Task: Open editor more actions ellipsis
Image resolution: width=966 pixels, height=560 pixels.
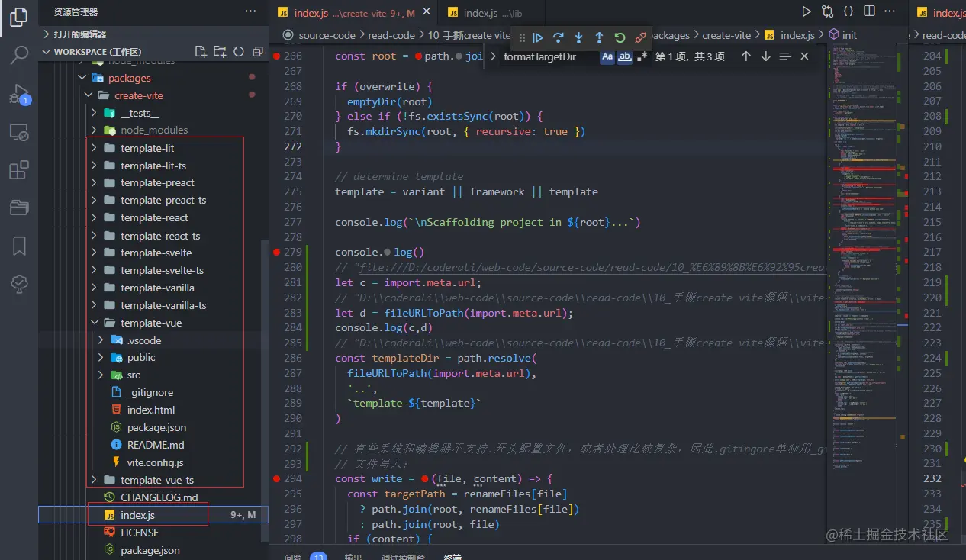Action: point(890,11)
